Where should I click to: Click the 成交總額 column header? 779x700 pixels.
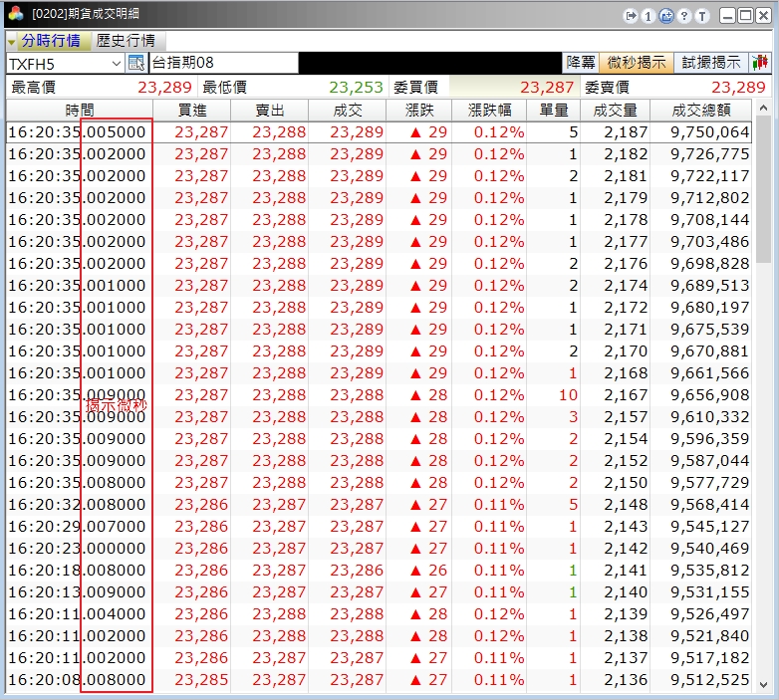click(701, 110)
